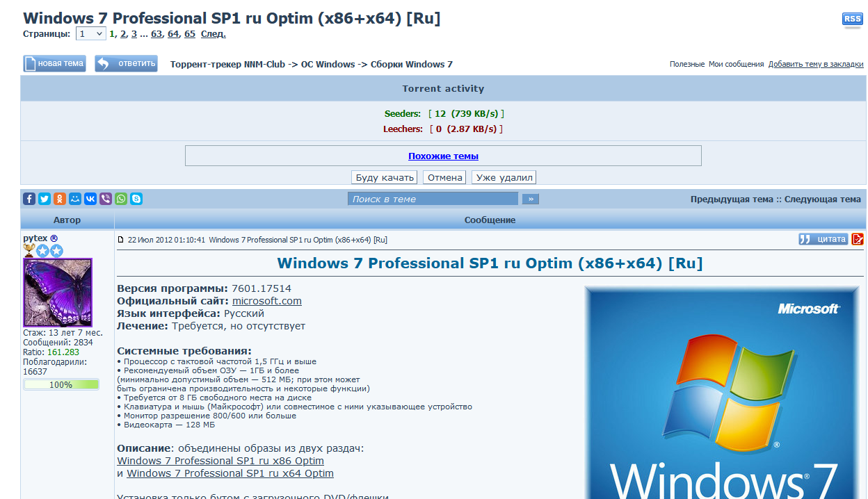
Task: Click the second blue star rank badge under pytex
Action: (56, 251)
